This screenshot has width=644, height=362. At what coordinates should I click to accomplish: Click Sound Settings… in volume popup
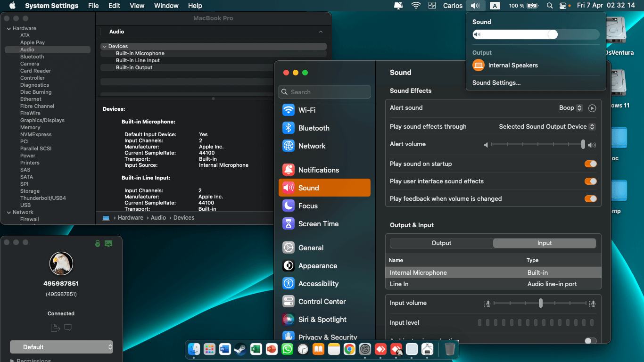pos(496,83)
